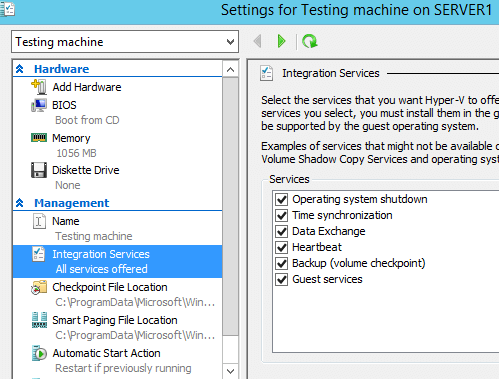499x379 pixels.
Task: Click the Name text cursor icon
Action: 39,221
